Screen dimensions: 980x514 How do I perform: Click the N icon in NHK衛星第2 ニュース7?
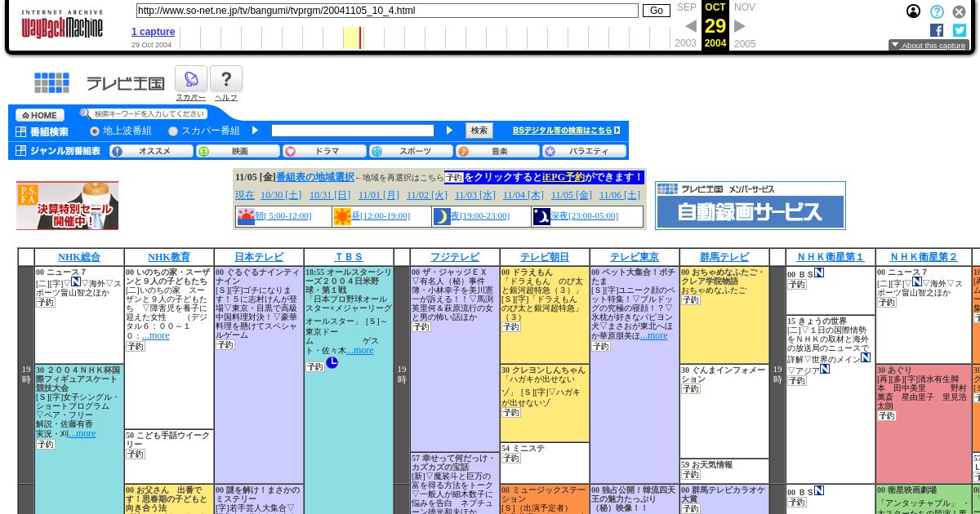917,281
